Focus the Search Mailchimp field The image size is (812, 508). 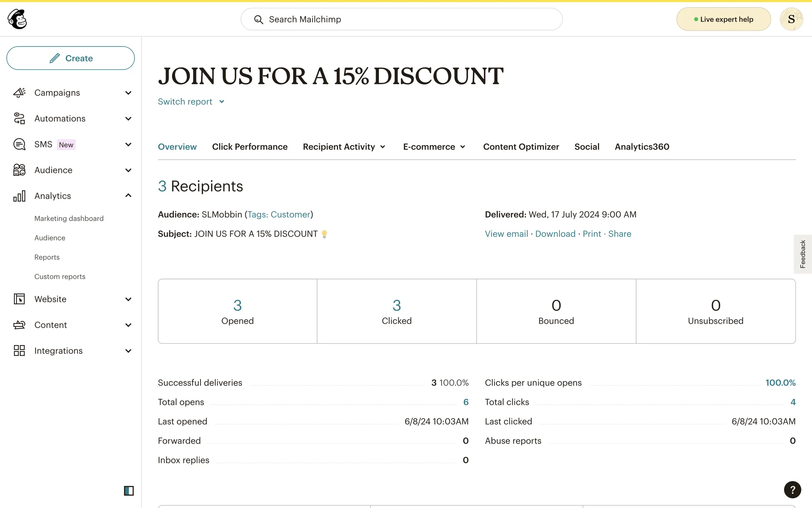[402, 19]
